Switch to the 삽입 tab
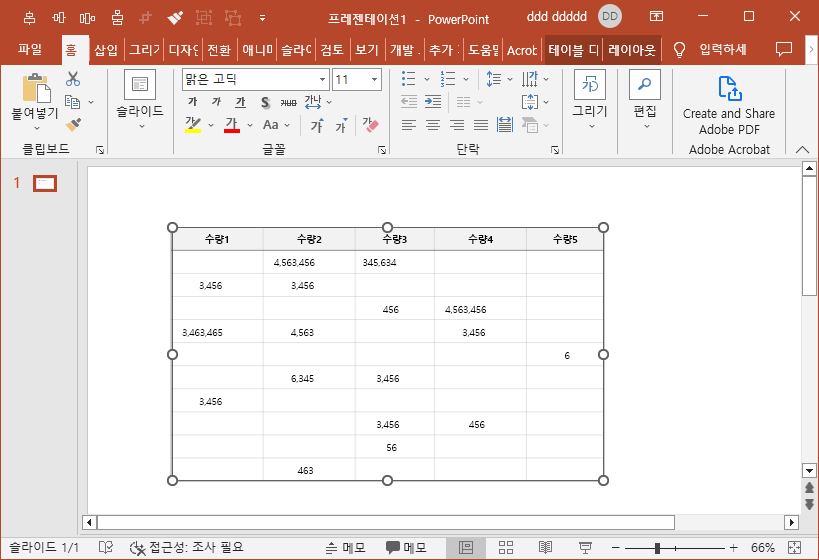This screenshot has height=560, width=819. tap(106, 50)
